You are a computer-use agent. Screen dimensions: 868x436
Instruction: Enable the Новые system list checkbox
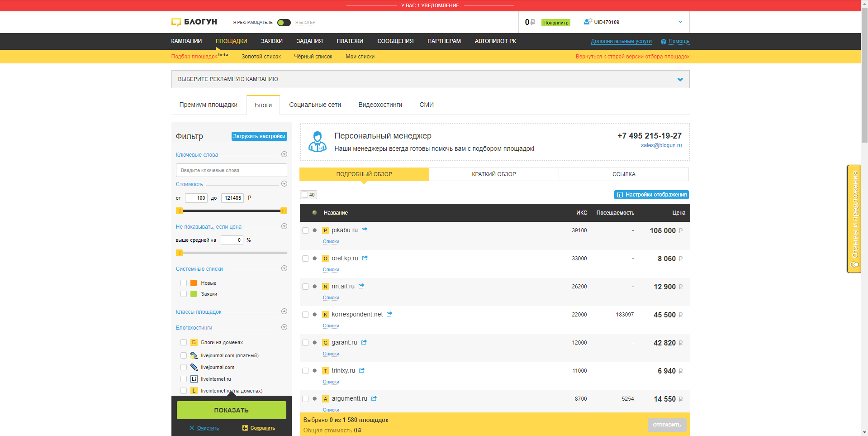point(184,283)
